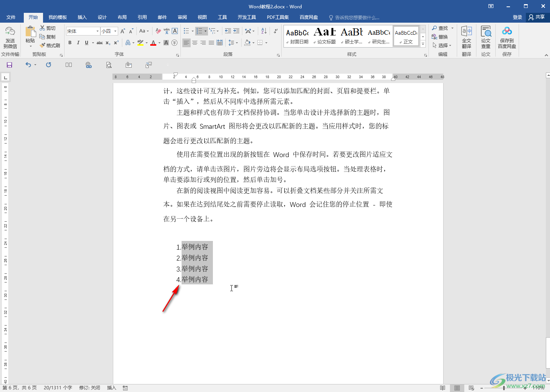Viewport: 550px width, 392px height.
Task: Click the Print Preview magnifier icon
Action: (109, 65)
